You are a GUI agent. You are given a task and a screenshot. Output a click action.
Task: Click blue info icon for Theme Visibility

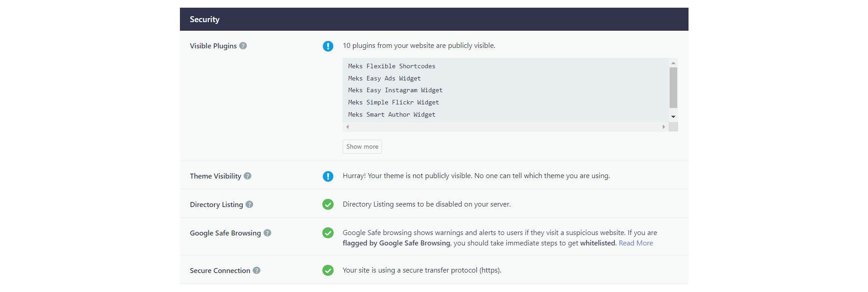click(328, 176)
